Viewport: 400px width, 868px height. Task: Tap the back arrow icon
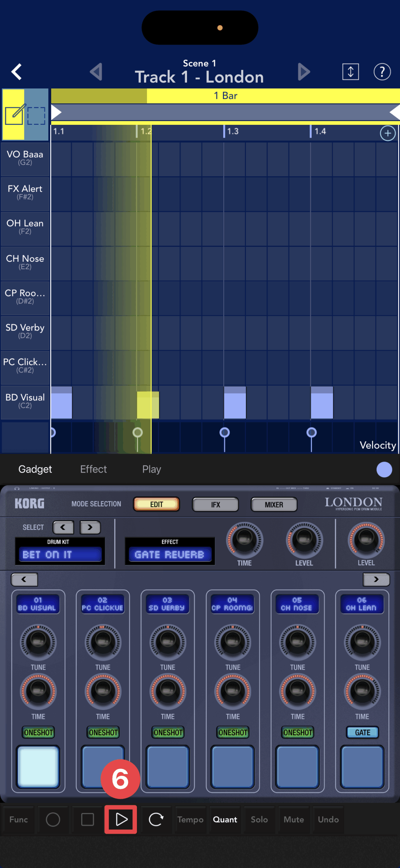(16, 72)
